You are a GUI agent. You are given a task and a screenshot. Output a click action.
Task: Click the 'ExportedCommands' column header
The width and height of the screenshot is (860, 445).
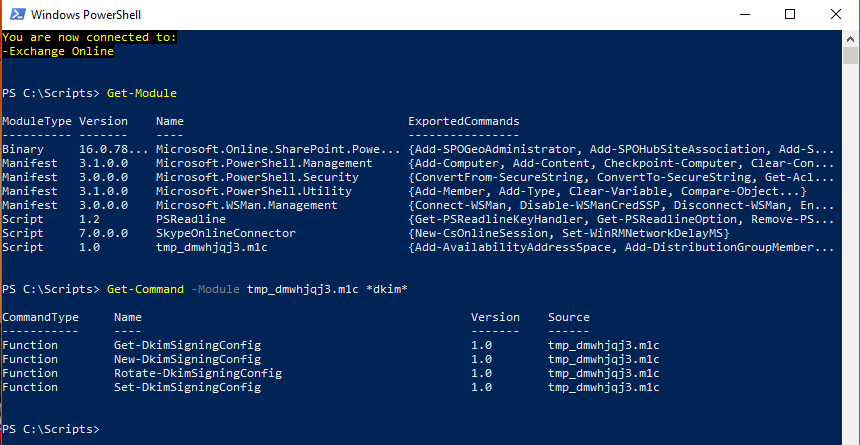pyautogui.click(x=463, y=121)
